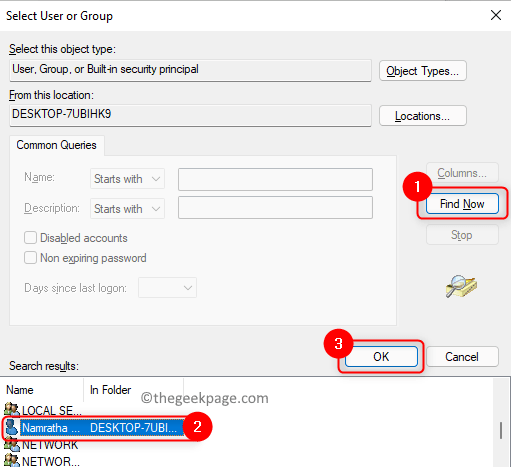
Task: Confirm selection with the OK button
Action: (381, 357)
